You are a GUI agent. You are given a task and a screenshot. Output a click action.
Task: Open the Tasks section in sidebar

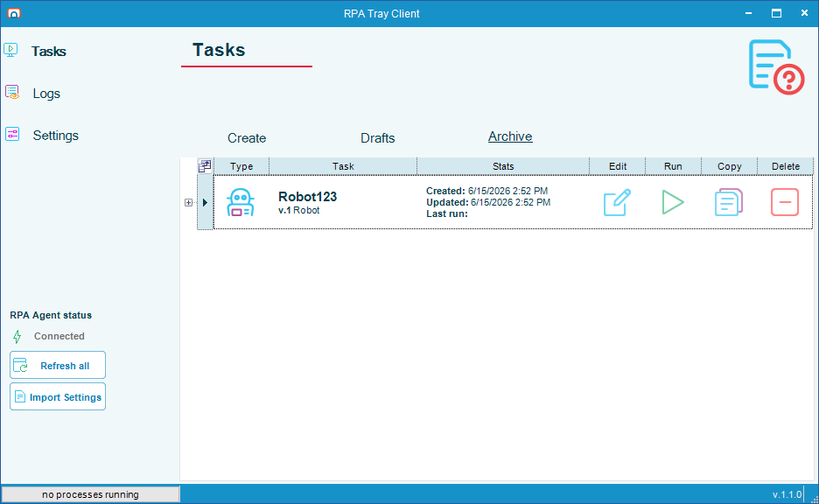point(49,51)
